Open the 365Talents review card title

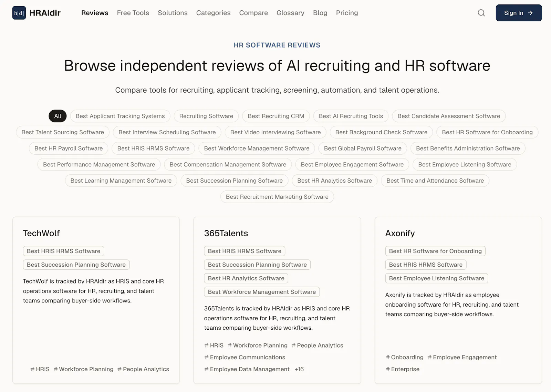(x=226, y=233)
